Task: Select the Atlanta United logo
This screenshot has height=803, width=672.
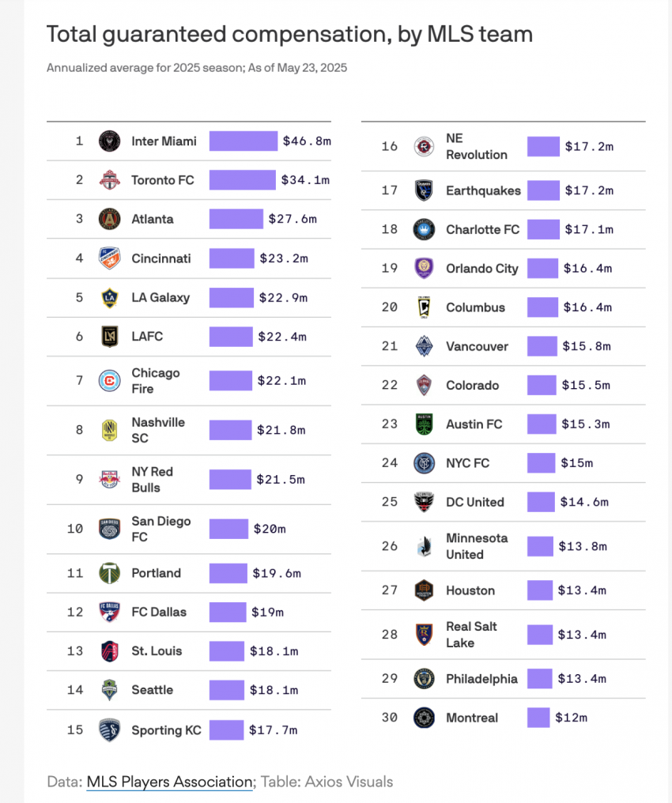Action: coord(108,219)
